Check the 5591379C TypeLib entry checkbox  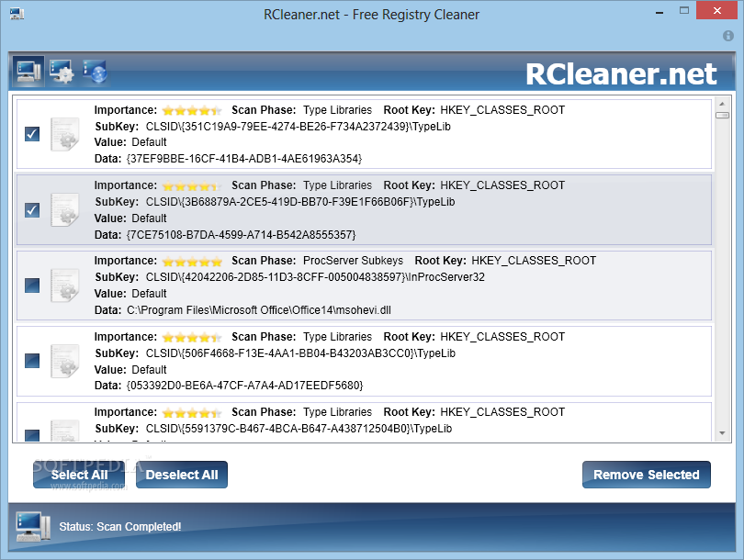pyautogui.click(x=32, y=435)
